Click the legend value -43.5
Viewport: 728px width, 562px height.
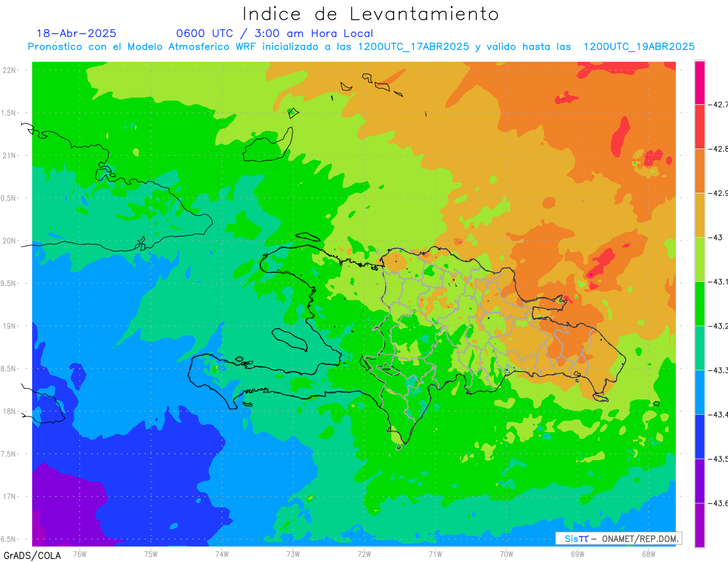pyautogui.click(x=718, y=458)
